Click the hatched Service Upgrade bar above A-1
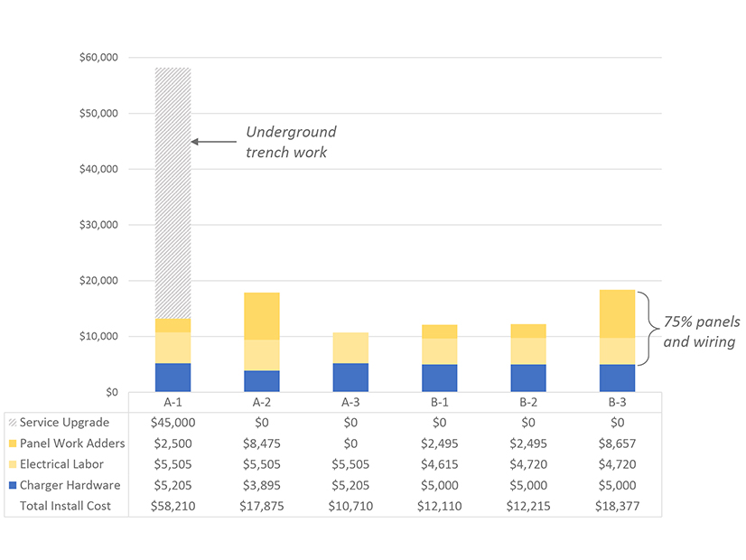This screenshot has height=560, width=746. (x=172, y=181)
